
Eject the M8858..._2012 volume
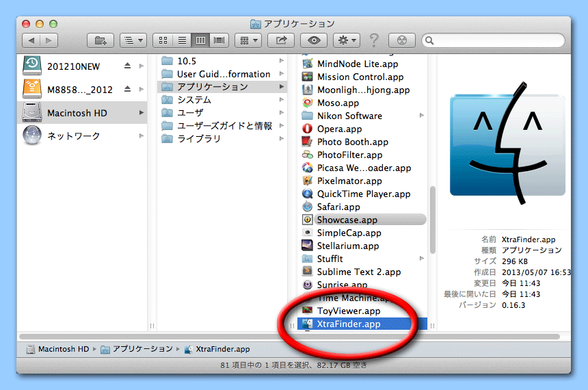pyautogui.click(x=127, y=90)
